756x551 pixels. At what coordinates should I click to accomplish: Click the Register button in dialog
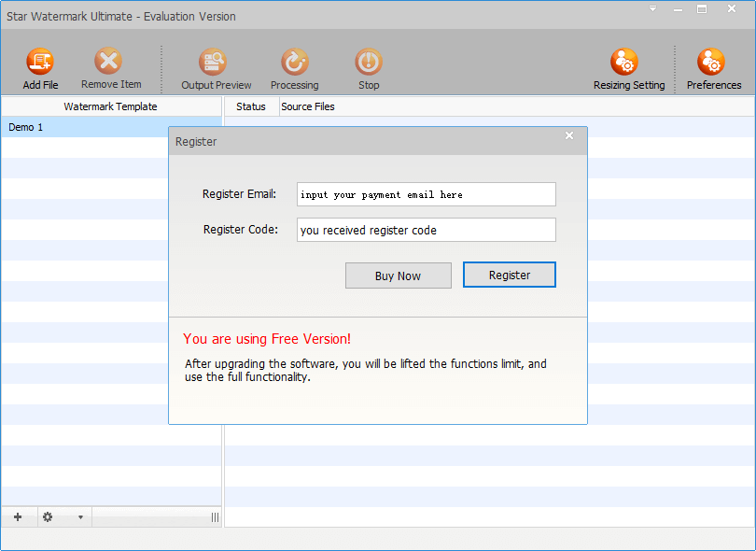pos(510,275)
